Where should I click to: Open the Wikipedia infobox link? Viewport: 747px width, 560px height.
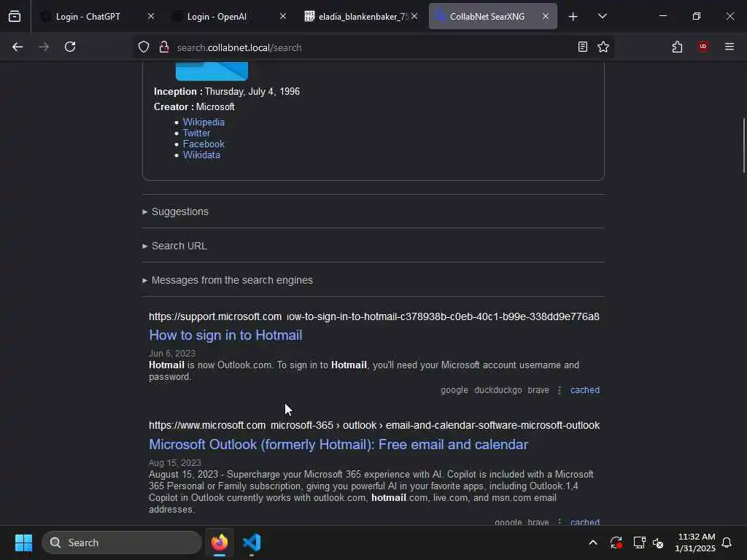pyautogui.click(x=204, y=122)
